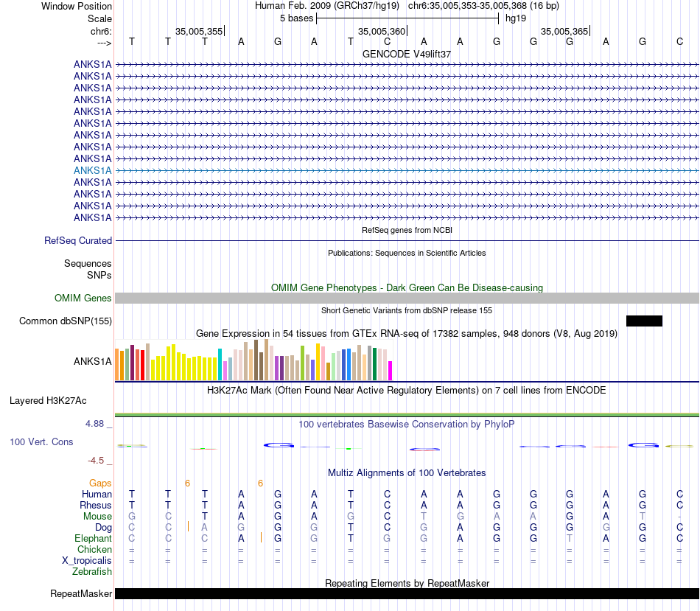700x611 pixels.
Task: Click position marker 35,005,360 on the ruler
Action: (382, 31)
